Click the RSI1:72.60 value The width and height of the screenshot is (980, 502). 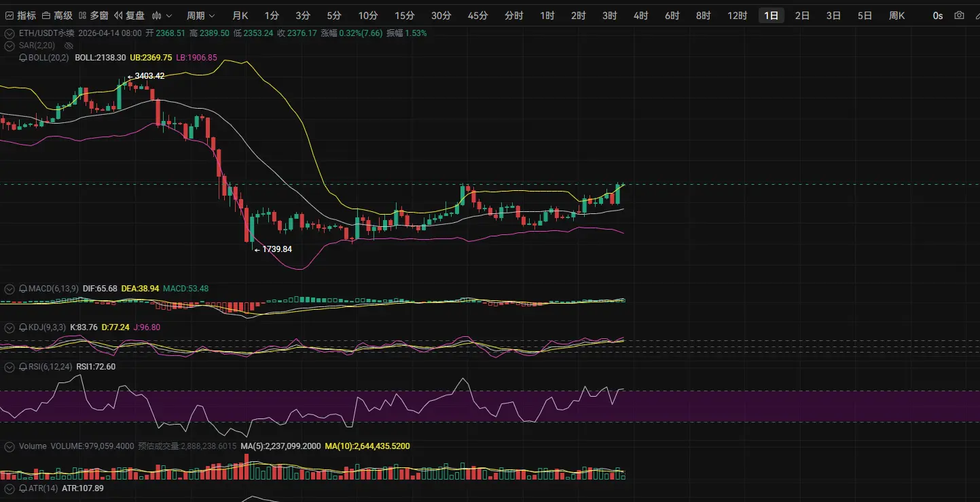point(96,367)
